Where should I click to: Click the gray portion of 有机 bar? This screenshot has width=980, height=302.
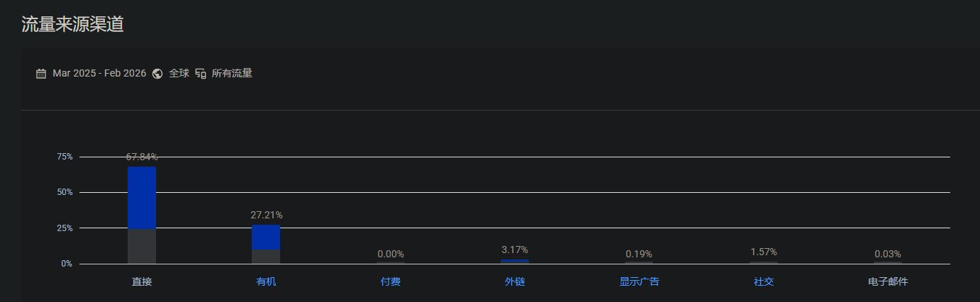pyautogui.click(x=266, y=256)
